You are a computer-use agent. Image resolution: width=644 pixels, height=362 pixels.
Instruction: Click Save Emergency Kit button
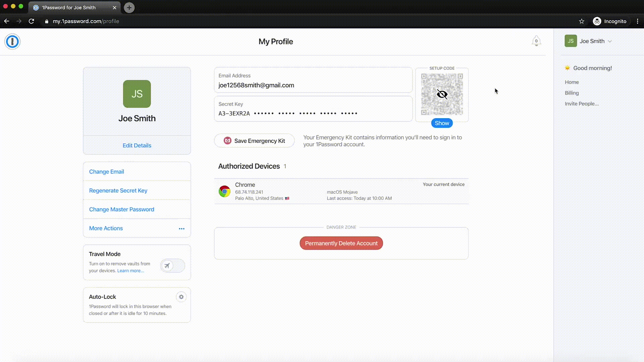(254, 141)
